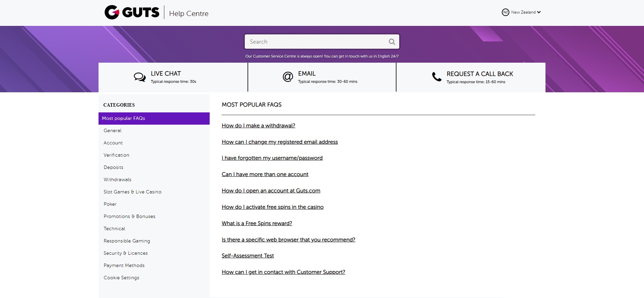Click the Guts logo
Viewport: 644px width, 298px height.
[x=132, y=12]
